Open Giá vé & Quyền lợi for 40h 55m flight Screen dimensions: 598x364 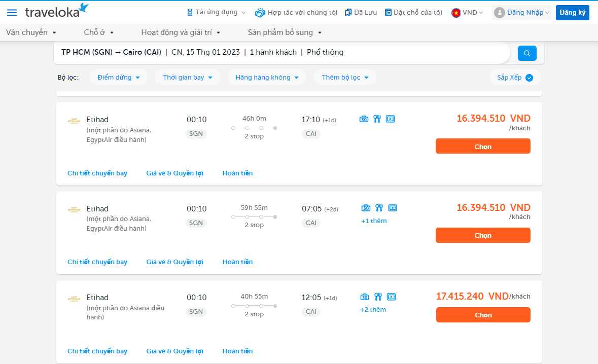[x=174, y=351]
